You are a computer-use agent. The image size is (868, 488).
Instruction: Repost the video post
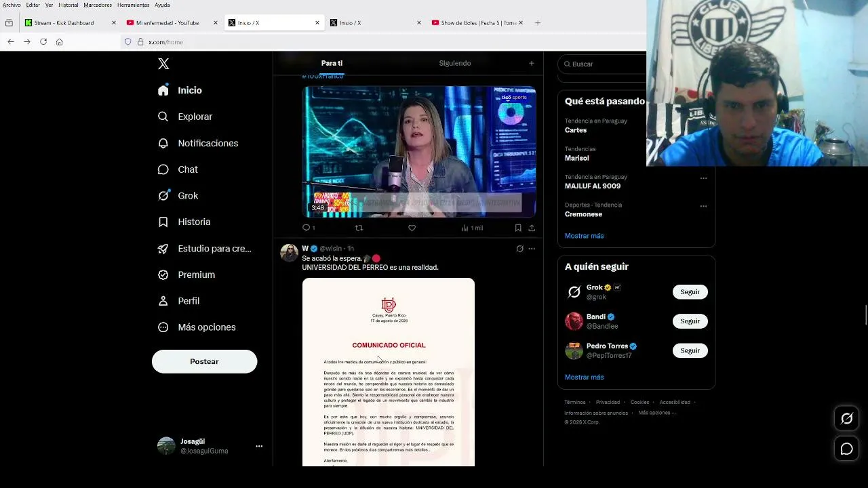pos(359,228)
